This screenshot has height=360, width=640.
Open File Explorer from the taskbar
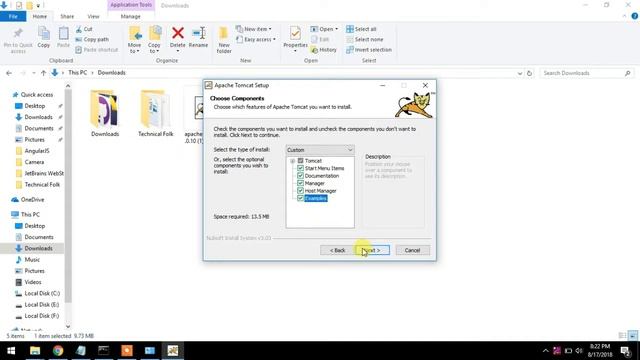click(x=35, y=351)
